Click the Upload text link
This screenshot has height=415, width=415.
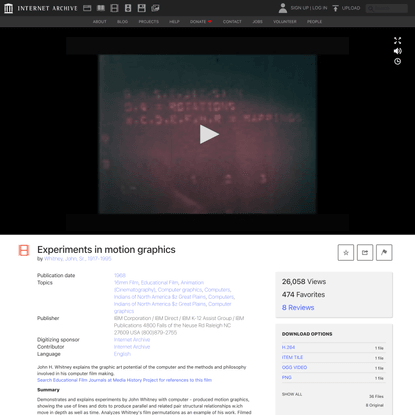click(351, 8)
